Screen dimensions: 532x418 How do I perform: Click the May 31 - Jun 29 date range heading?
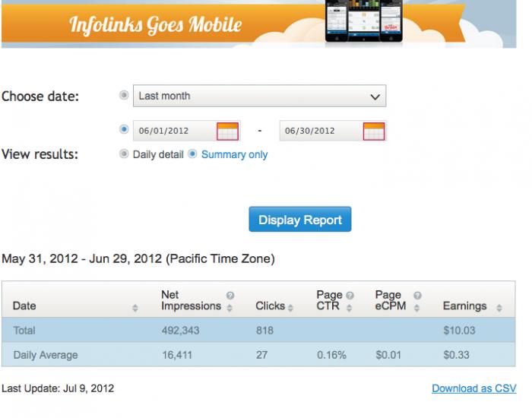pyautogui.click(x=138, y=258)
